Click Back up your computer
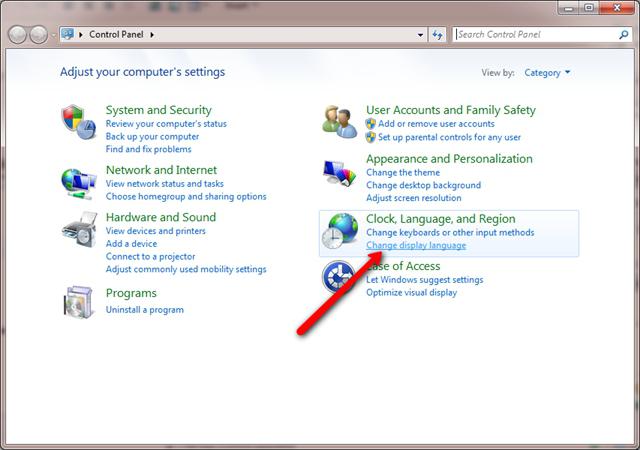The width and height of the screenshot is (640, 450). (x=152, y=136)
